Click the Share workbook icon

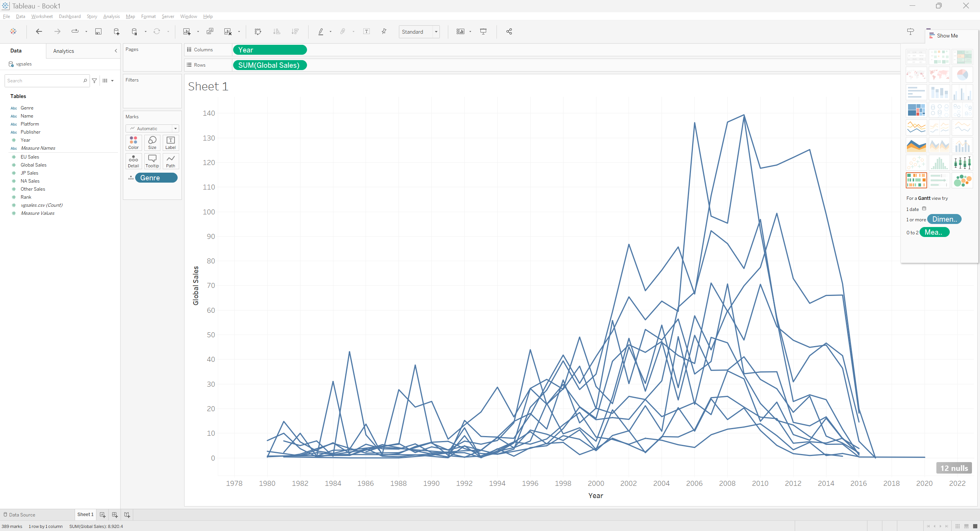[x=509, y=31]
